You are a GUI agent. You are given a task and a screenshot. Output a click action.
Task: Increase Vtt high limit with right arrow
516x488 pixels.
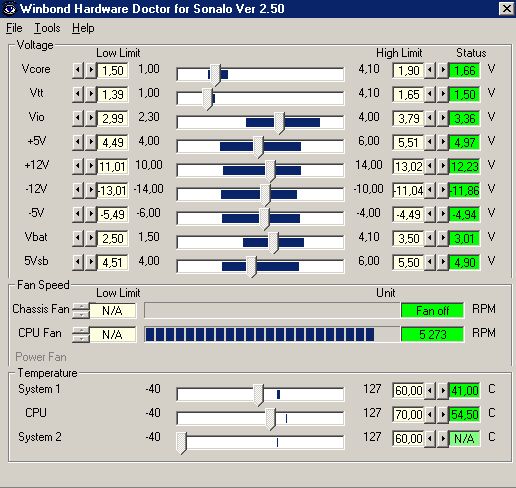coord(443,94)
